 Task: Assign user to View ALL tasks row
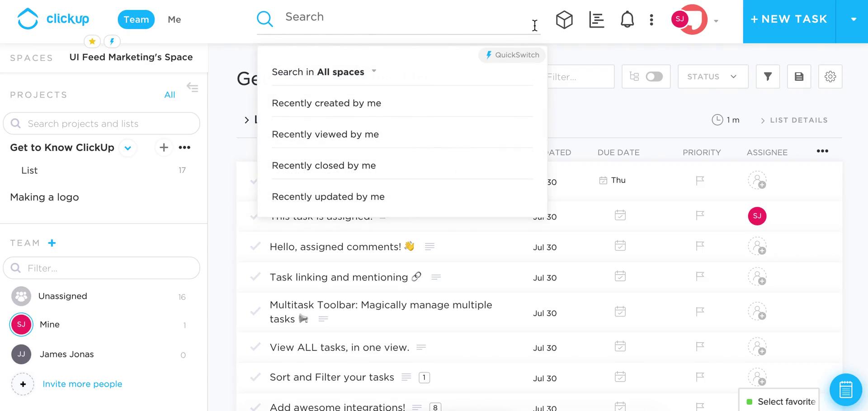click(757, 347)
